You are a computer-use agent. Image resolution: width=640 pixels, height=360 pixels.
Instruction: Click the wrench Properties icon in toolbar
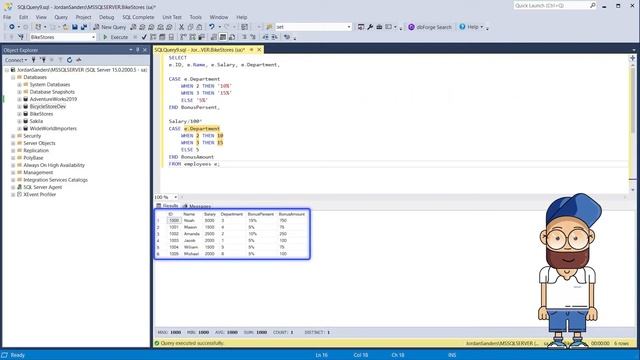coord(370,27)
